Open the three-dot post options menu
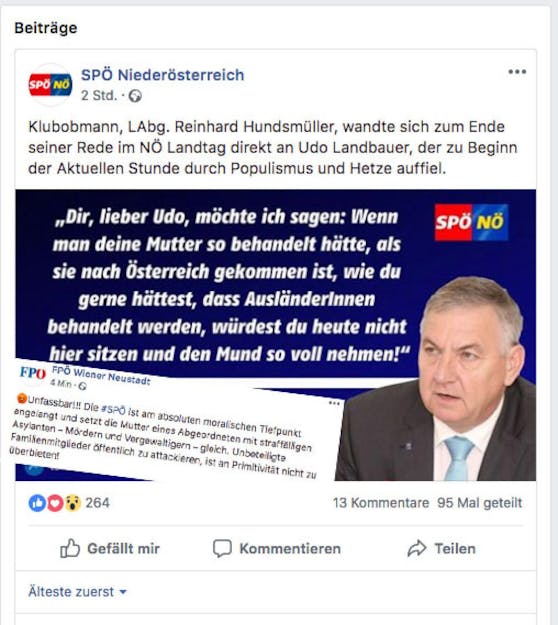The image size is (558, 625). coord(517,72)
